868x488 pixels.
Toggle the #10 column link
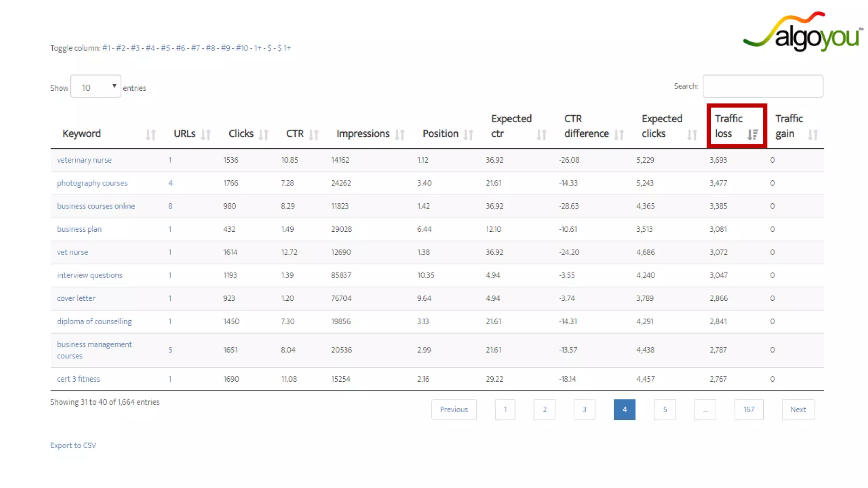pos(242,48)
